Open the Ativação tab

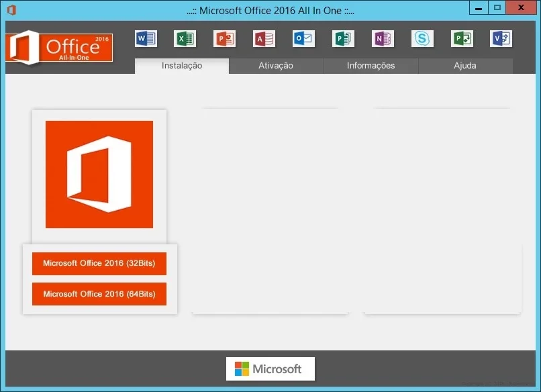tap(276, 66)
